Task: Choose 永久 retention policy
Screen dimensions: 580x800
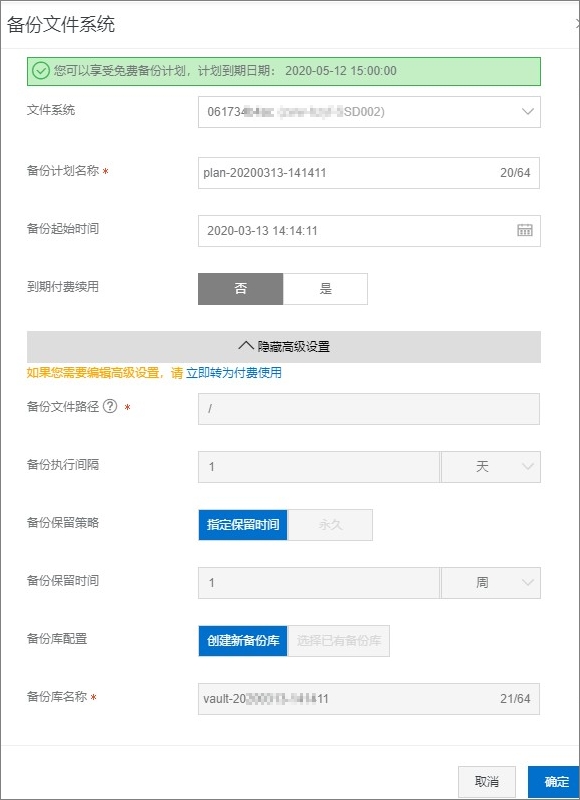Action: [x=330, y=524]
